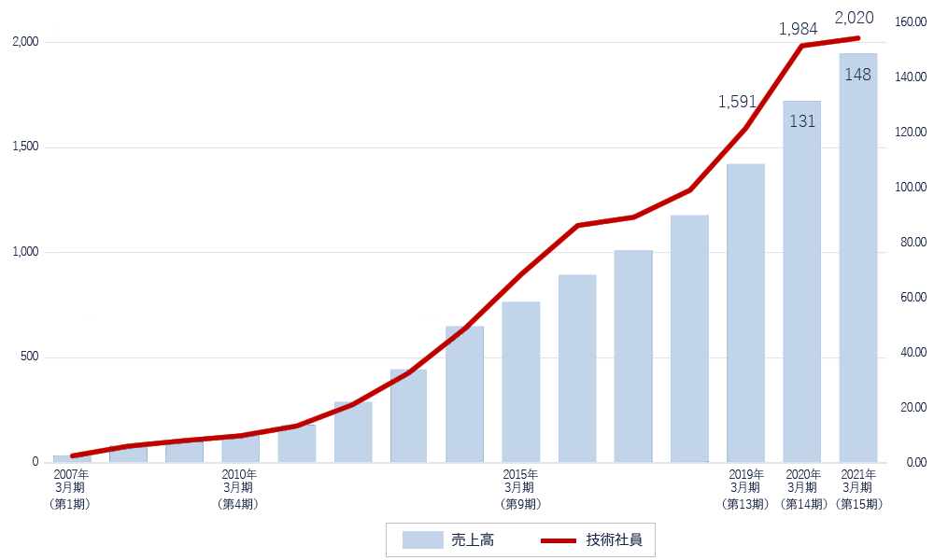The image size is (934, 560).
Task: Click the data label 1,984
Action: pyautogui.click(x=799, y=29)
